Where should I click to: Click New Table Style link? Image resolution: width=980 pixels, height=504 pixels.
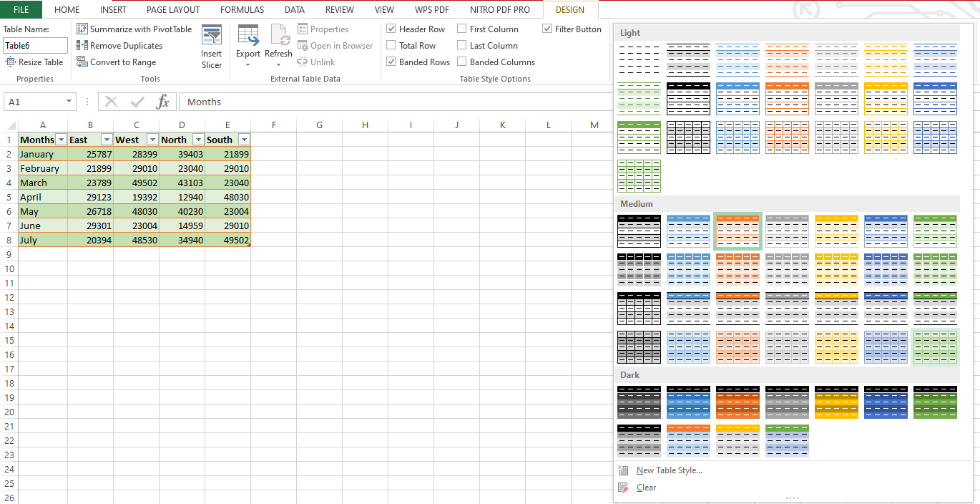pyautogui.click(x=668, y=470)
